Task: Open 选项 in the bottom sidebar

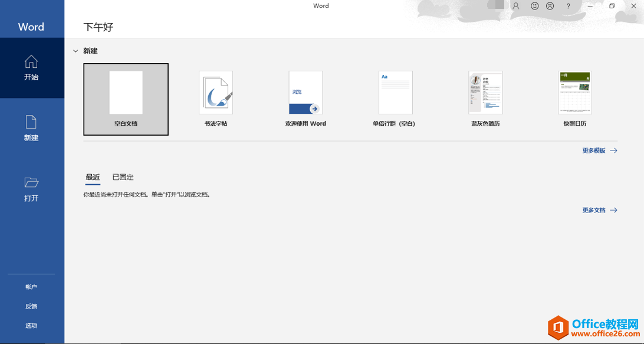Action: click(x=31, y=326)
